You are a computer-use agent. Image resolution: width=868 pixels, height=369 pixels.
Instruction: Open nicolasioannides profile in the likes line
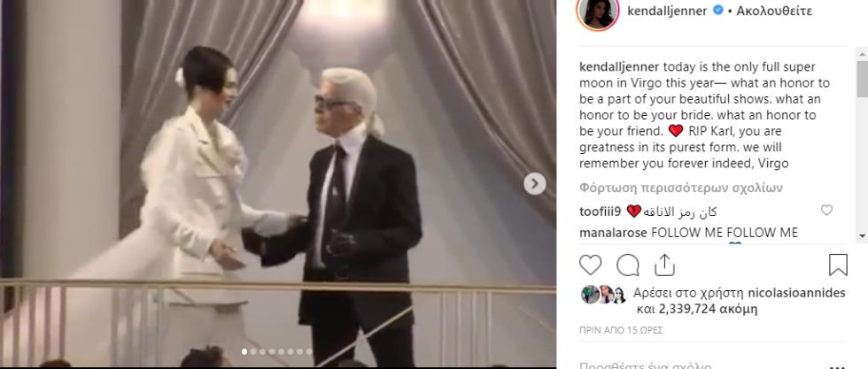click(x=796, y=293)
